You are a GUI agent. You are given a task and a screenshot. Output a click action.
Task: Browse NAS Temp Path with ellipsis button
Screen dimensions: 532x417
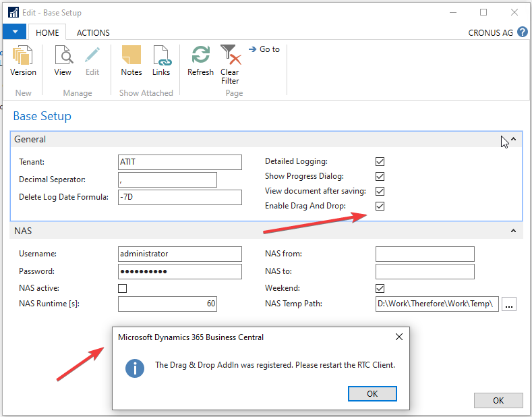pos(509,304)
